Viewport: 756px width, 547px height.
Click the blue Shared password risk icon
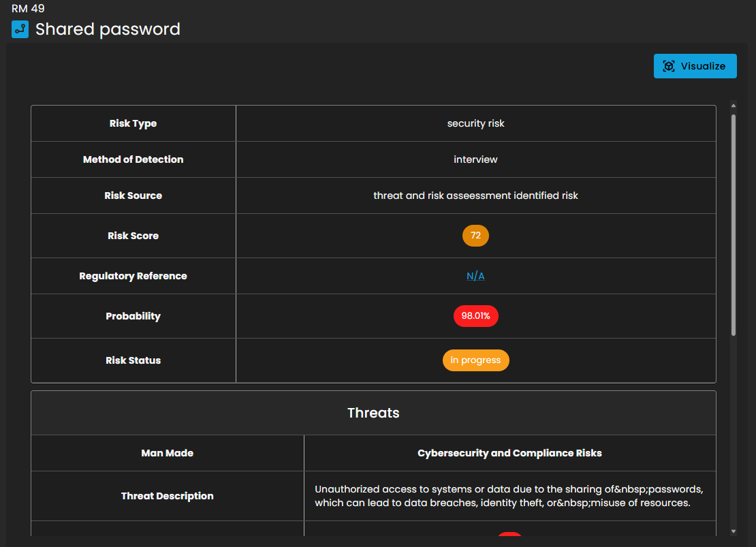tap(20, 29)
